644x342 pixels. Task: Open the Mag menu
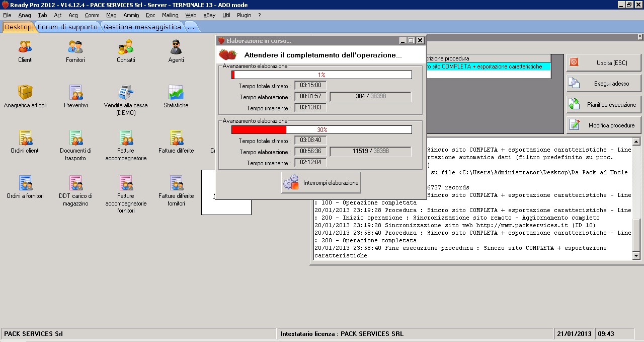[x=111, y=15]
